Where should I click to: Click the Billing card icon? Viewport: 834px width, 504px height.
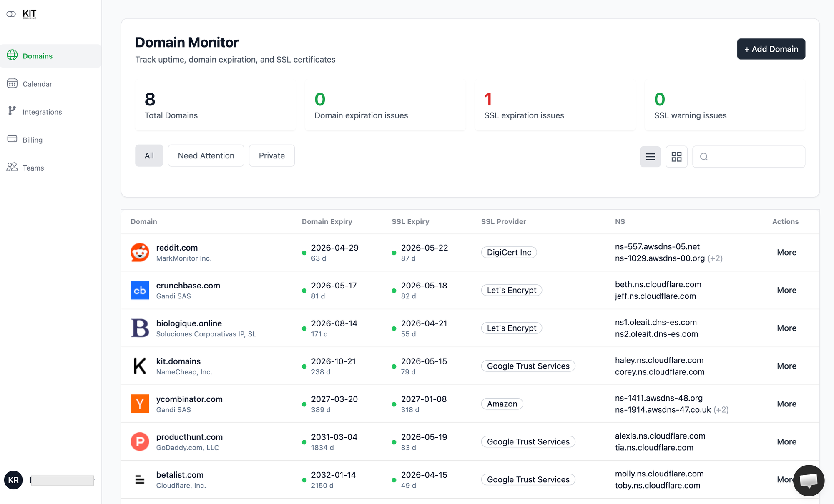click(x=13, y=139)
